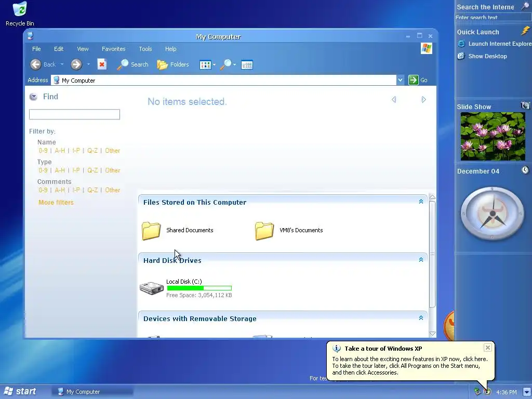The image size is (532, 399).
Task: Close the Windows XP tour balloon
Action: click(487, 348)
